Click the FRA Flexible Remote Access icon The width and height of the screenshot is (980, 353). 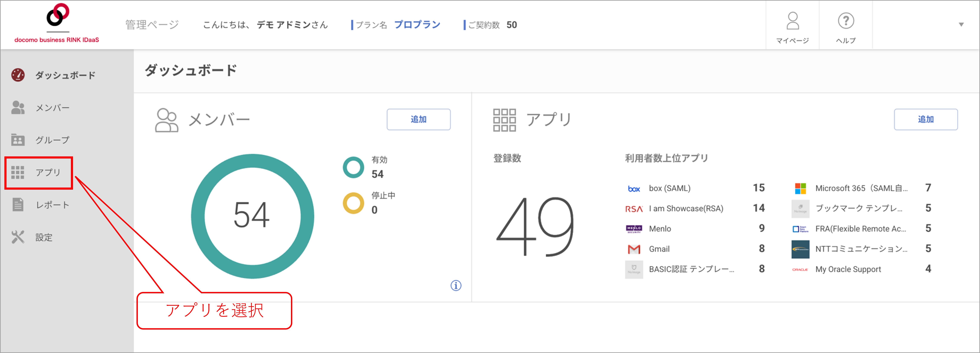click(x=800, y=229)
